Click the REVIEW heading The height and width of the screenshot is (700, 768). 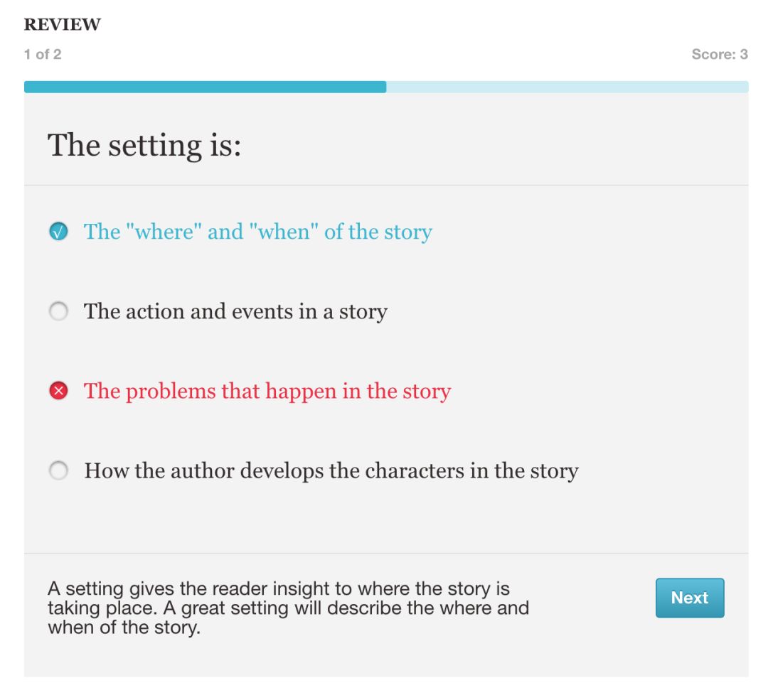point(62,24)
